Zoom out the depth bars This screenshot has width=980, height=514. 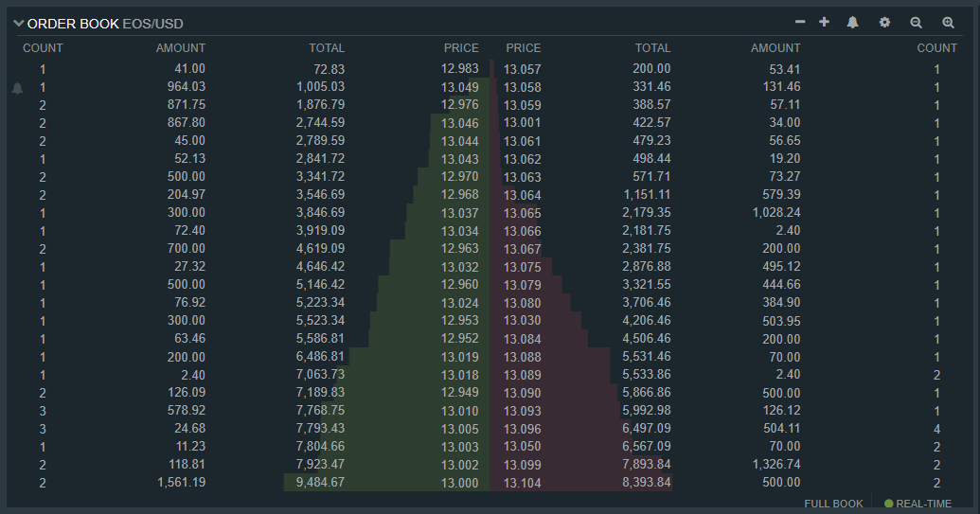[x=917, y=23]
